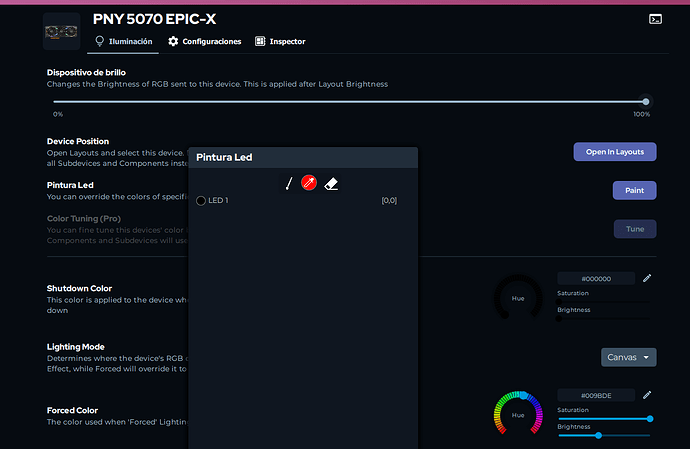Screen dimensions: 690x449
Task: Click the Pintura Led dialog title bar
Action: point(303,158)
